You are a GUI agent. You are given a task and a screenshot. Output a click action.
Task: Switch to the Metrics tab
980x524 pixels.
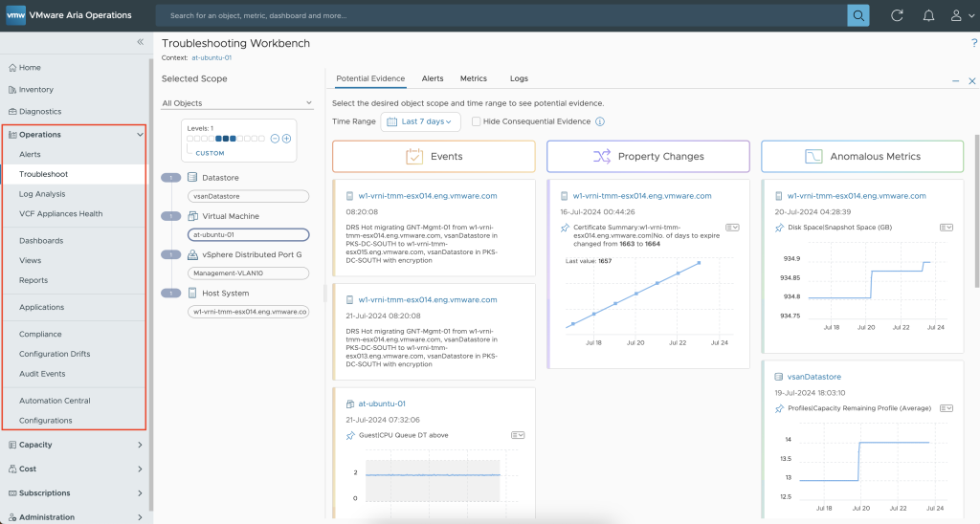(473, 78)
